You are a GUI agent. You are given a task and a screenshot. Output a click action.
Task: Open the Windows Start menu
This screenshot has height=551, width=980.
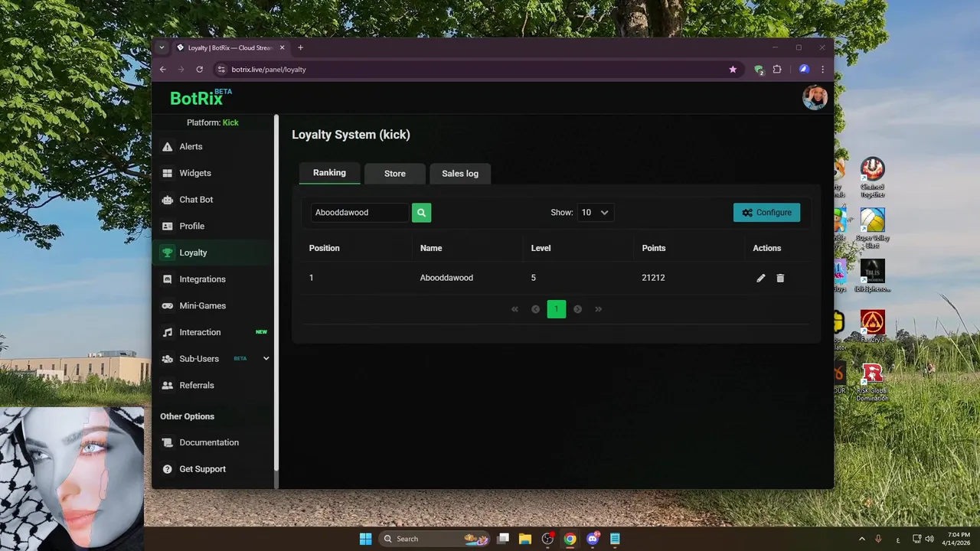click(x=366, y=539)
